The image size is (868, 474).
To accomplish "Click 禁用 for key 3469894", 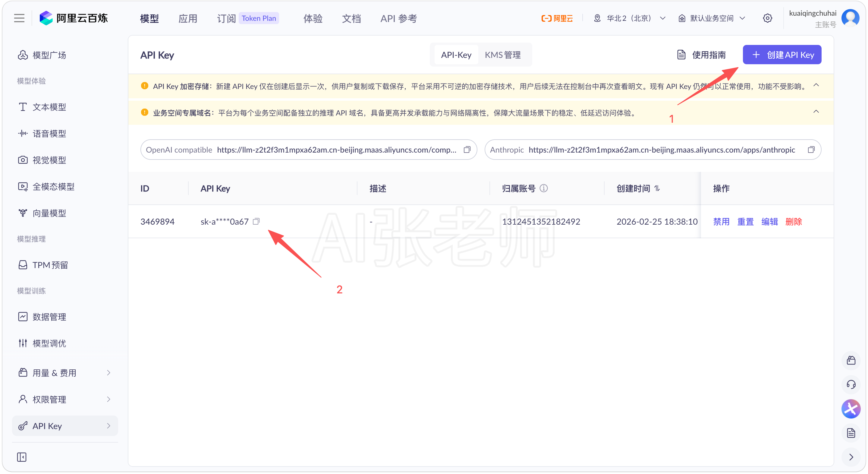I will click(x=721, y=222).
